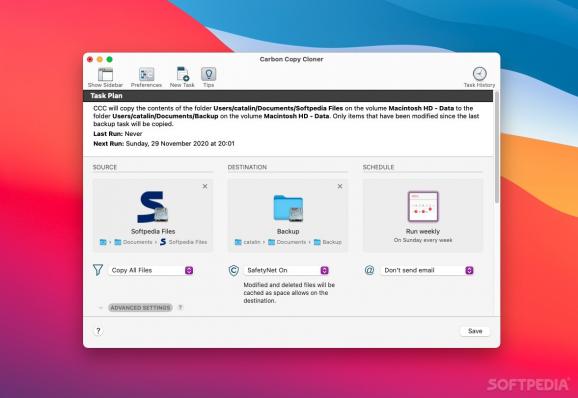Open the Tips lightbulb icon

coord(209,74)
